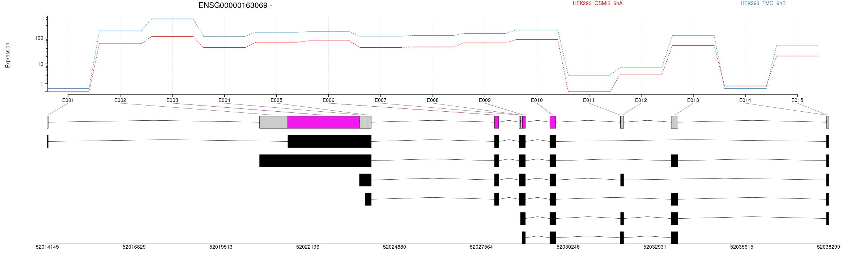Screen dimensions: 868x253
Task: Click the Expression y-axis label
Action: [8, 55]
